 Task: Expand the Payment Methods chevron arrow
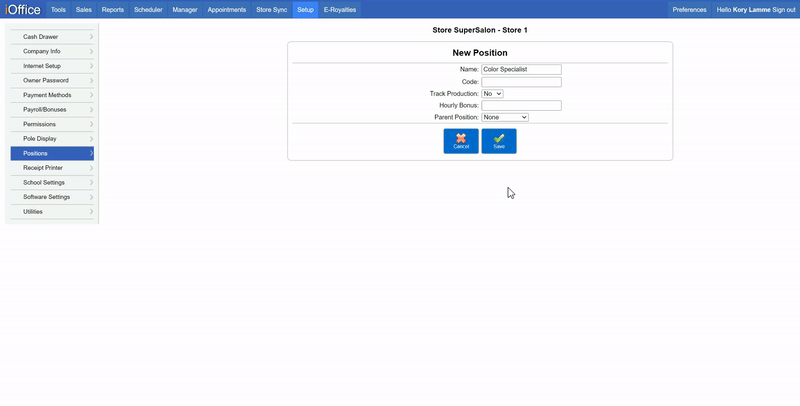91,95
